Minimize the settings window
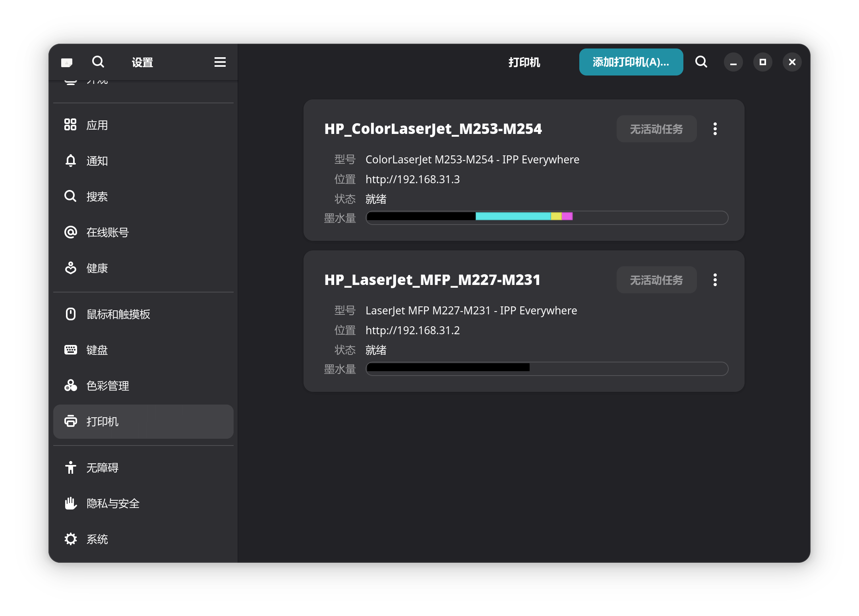This screenshot has height=616, width=859. (733, 62)
